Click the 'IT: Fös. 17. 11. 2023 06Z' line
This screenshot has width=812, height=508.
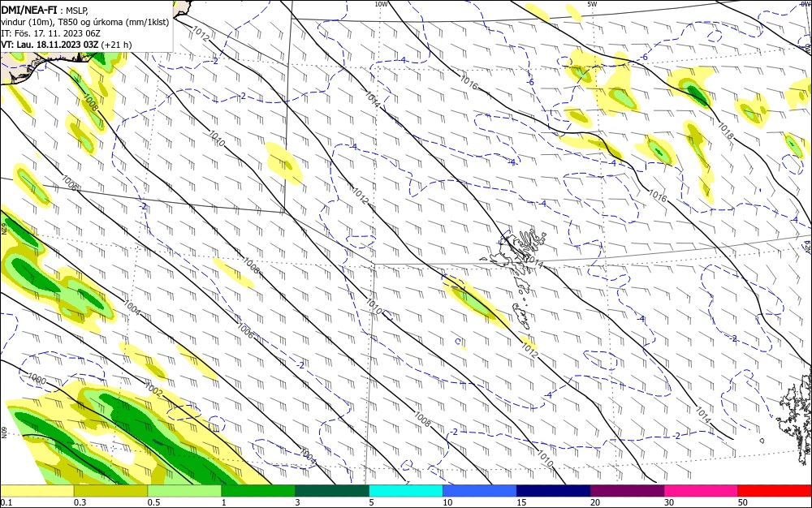pos(50,33)
